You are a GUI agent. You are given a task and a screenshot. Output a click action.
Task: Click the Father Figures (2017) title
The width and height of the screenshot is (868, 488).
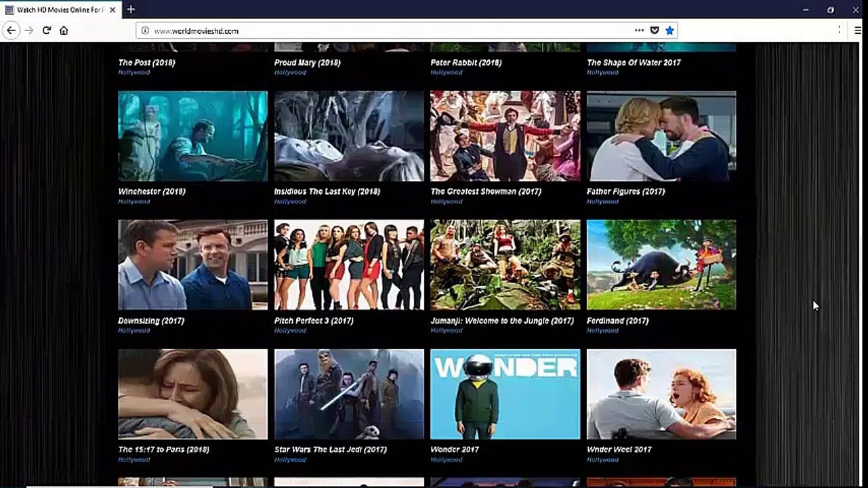626,192
